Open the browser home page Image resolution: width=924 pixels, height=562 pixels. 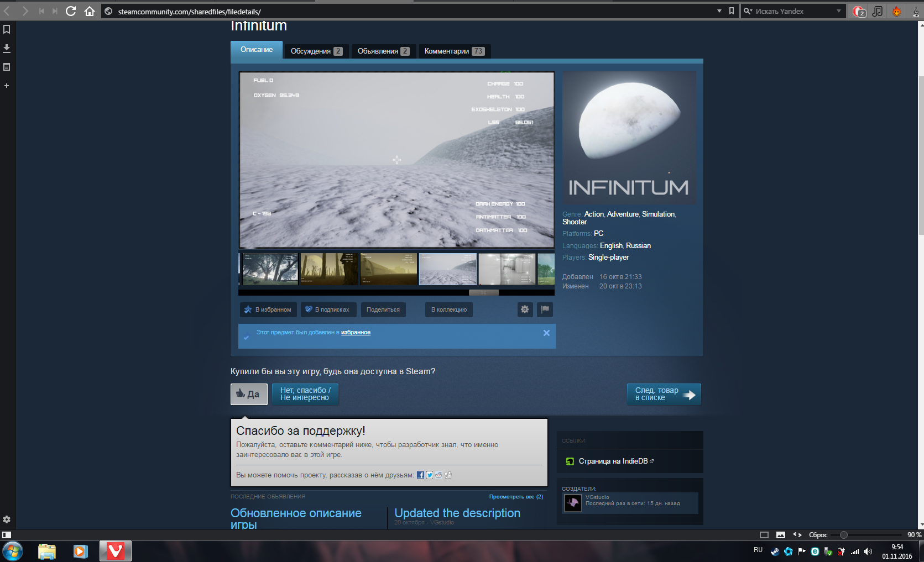tap(90, 11)
